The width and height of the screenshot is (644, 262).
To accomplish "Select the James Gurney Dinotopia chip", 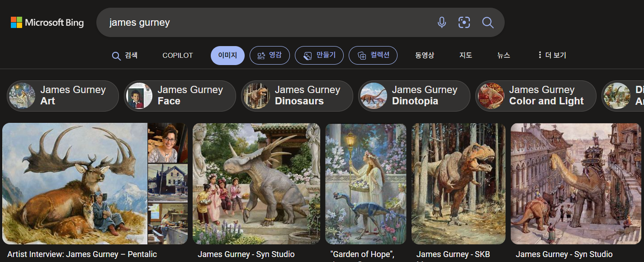I will (414, 96).
